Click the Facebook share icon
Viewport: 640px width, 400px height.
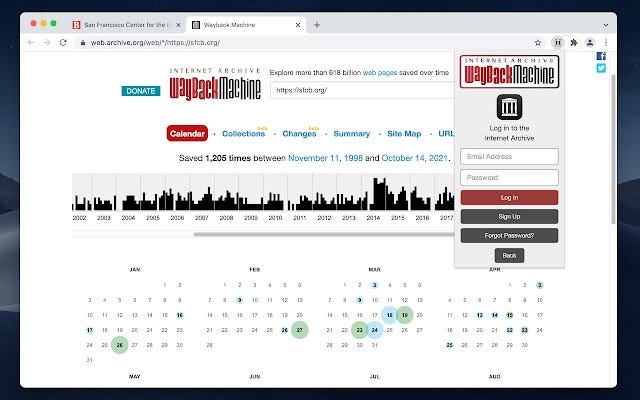601,56
